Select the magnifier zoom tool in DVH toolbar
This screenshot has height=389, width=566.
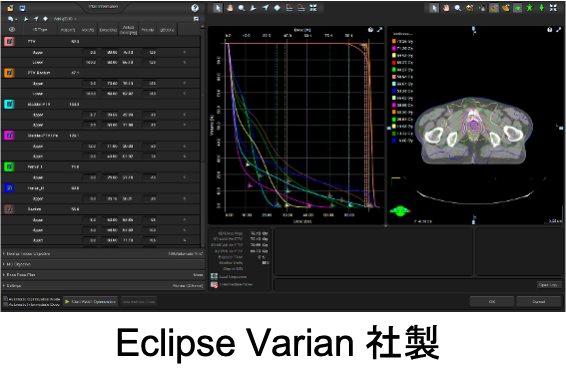[x=241, y=8]
